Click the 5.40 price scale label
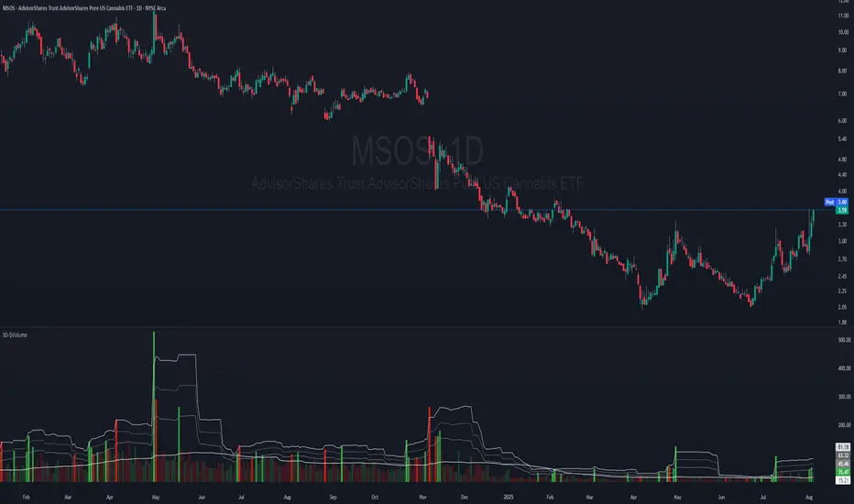This screenshot has height=504, width=854. click(843, 139)
